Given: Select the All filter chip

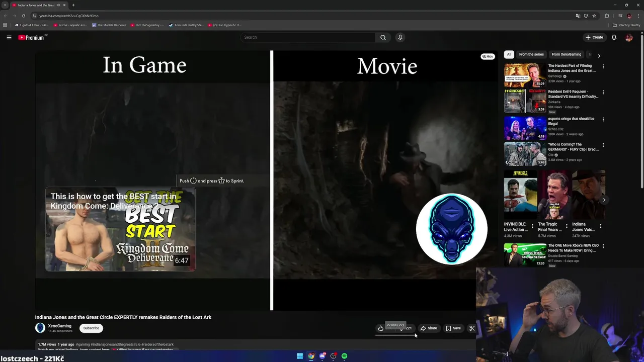Looking at the screenshot, I should pos(509,54).
